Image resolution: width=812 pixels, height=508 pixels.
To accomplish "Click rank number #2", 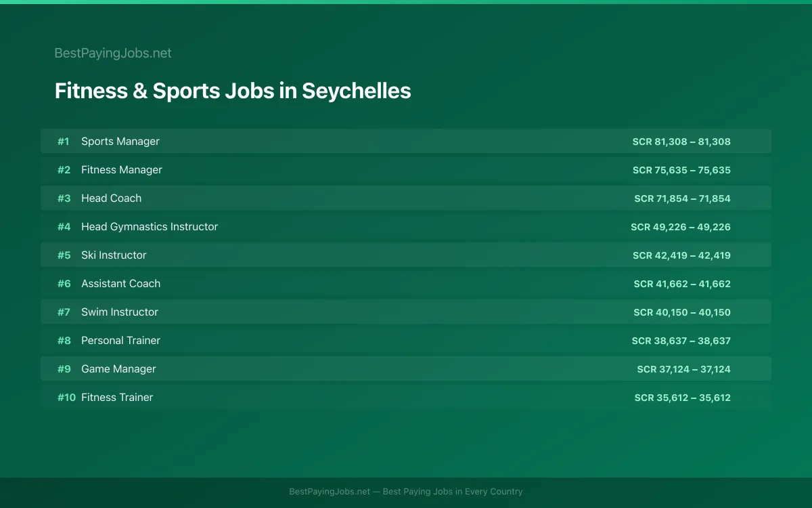I will (x=64, y=170).
